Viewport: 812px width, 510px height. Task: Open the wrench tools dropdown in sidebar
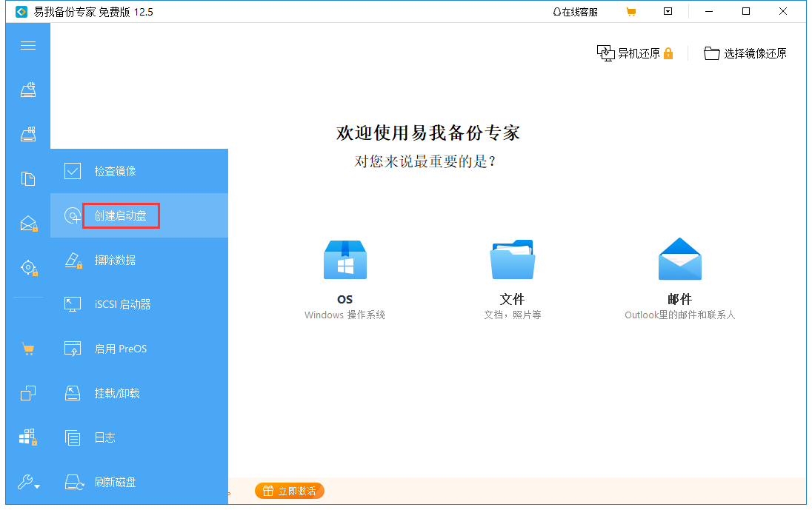click(x=28, y=482)
